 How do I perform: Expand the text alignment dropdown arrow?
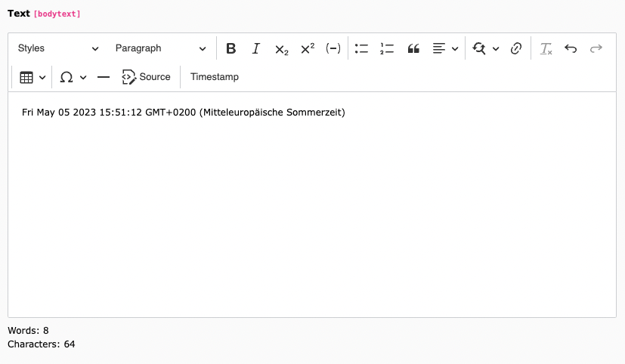[455, 48]
